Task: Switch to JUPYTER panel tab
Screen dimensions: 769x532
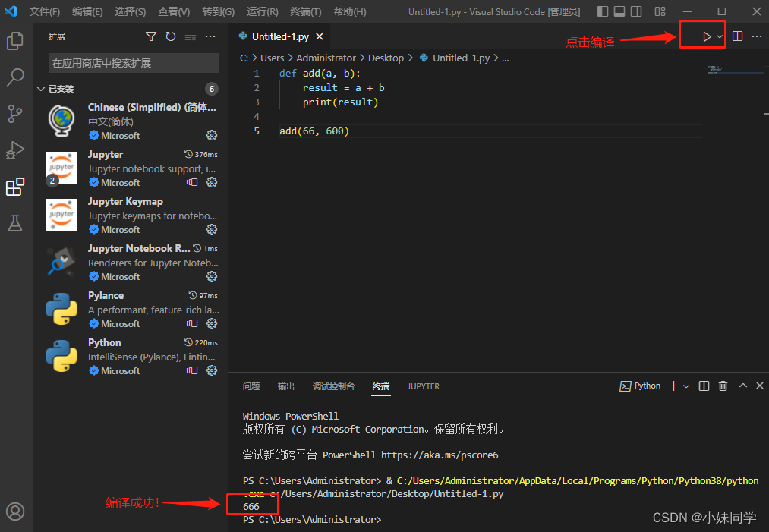Action: (424, 386)
